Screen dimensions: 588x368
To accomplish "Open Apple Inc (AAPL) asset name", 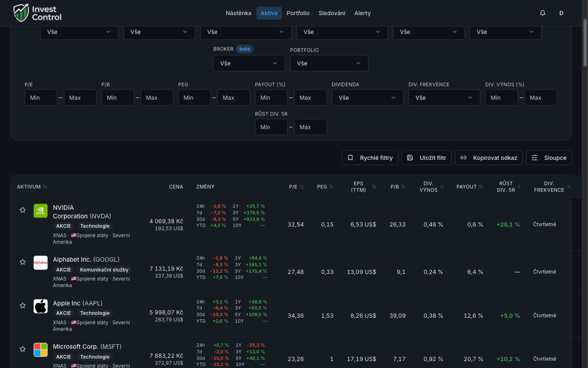I will tap(78, 303).
